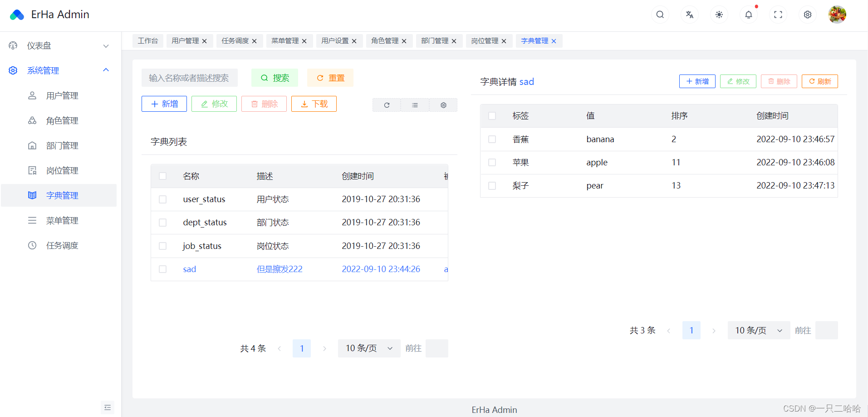Click the language translation icon

click(x=689, y=14)
